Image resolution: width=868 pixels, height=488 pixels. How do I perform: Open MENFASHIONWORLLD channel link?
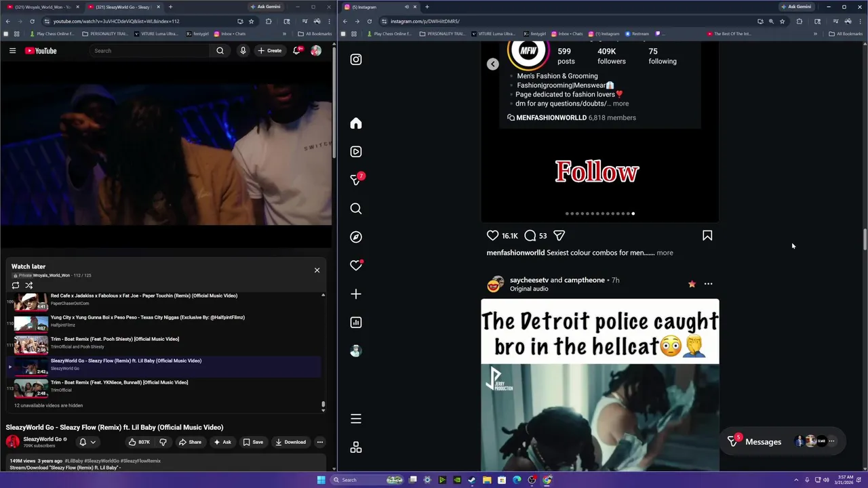click(551, 118)
